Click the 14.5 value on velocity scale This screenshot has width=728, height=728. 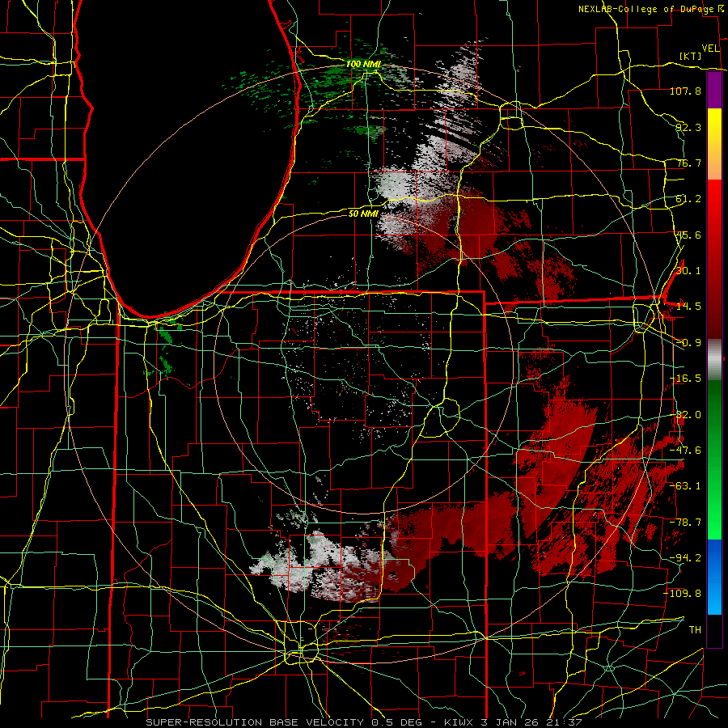point(688,307)
